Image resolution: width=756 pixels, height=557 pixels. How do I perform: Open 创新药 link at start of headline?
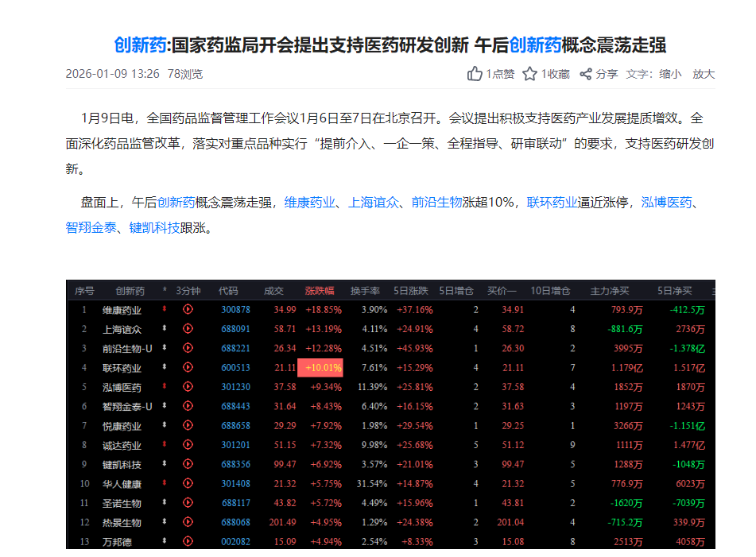pos(140,45)
